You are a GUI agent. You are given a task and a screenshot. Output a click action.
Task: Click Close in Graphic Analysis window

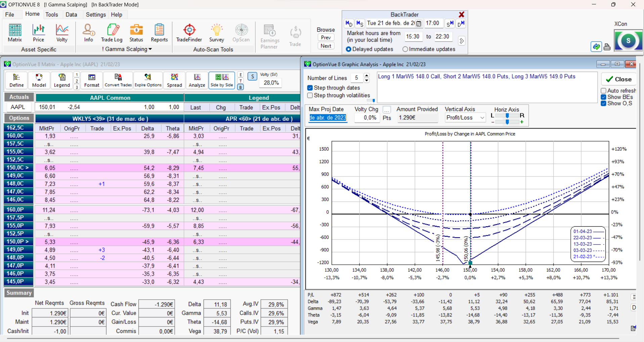[x=618, y=79]
